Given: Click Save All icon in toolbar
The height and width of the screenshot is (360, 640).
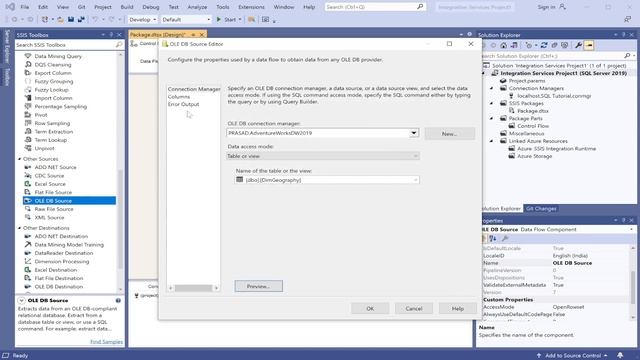Looking at the screenshot, I should click(x=81, y=19).
